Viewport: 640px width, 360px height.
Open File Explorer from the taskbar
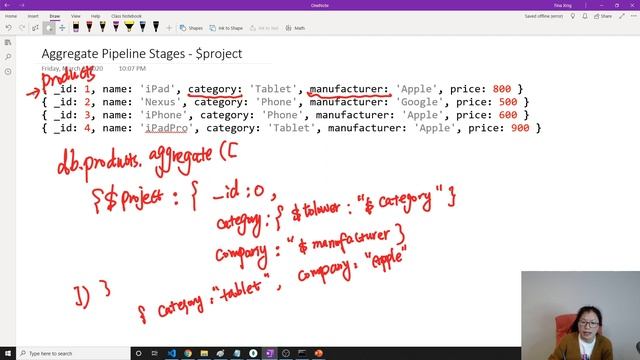[204, 353]
